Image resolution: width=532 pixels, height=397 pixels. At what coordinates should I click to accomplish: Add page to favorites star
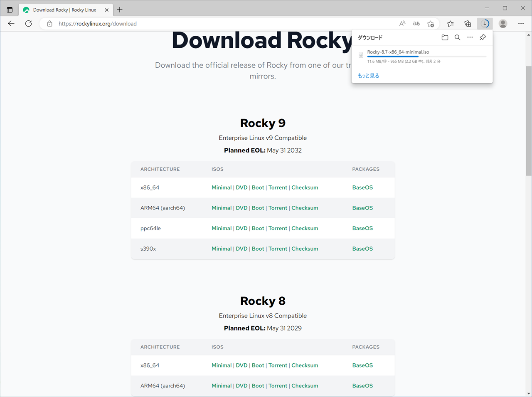tap(431, 24)
